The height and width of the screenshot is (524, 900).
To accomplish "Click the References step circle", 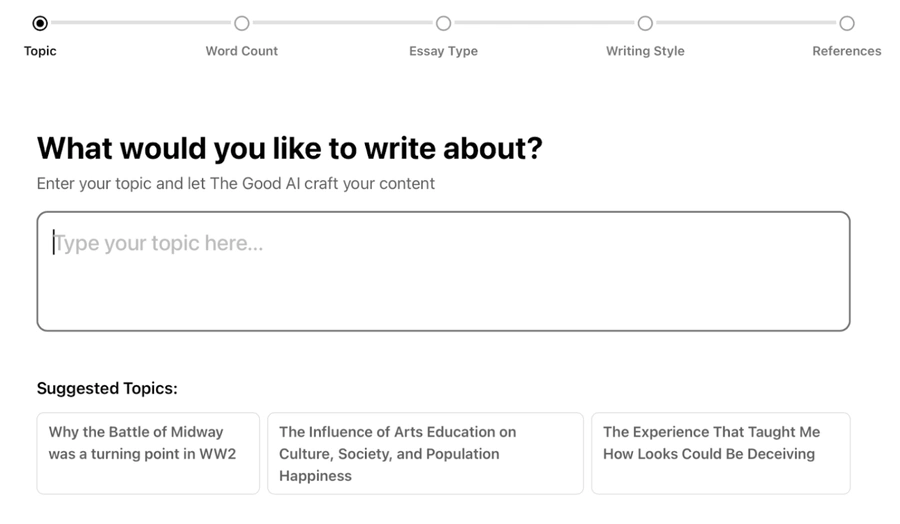I will [x=847, y=23].
